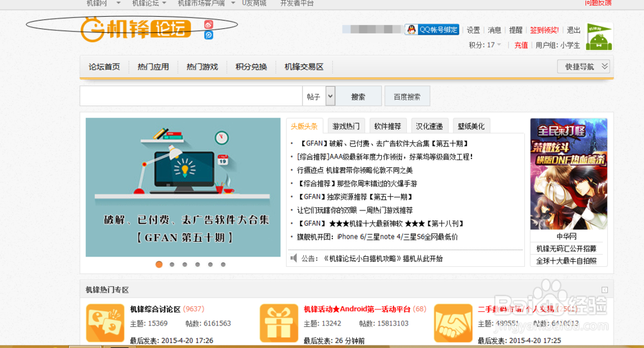Open the Tencent Weibo icon beside logo
This screenshot has width=644, height=348.
pos(209,35)
